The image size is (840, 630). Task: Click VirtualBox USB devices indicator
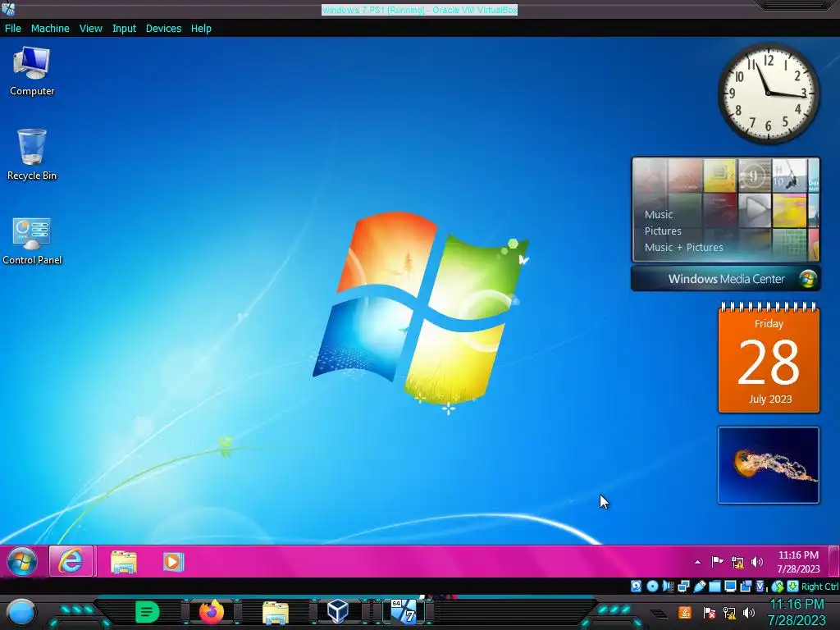(x=699, y=587)
